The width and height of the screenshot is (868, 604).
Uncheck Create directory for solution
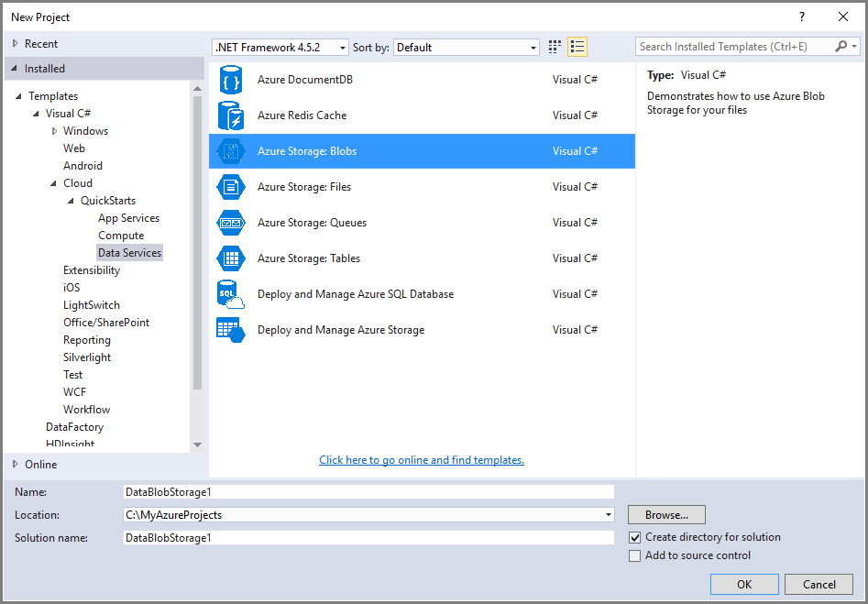634,537
